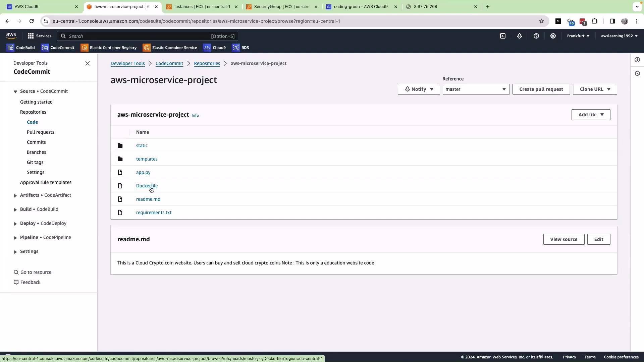Open the notifications bell icon
This screenshot has width=644, height=362.
click(519, 36)
